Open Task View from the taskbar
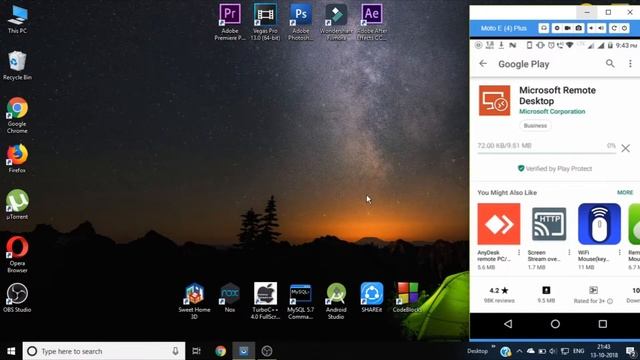 pyautogui.click(x=196, y=351)
